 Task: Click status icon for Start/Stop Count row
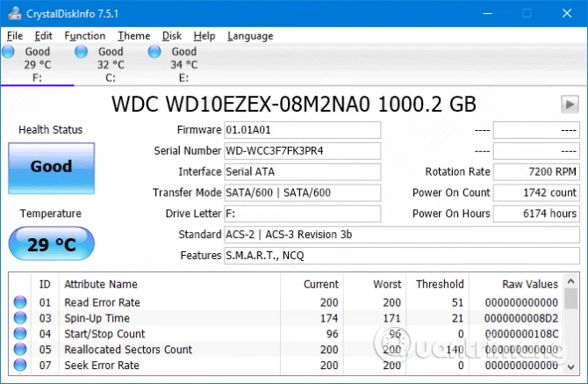tap(20, 334)
